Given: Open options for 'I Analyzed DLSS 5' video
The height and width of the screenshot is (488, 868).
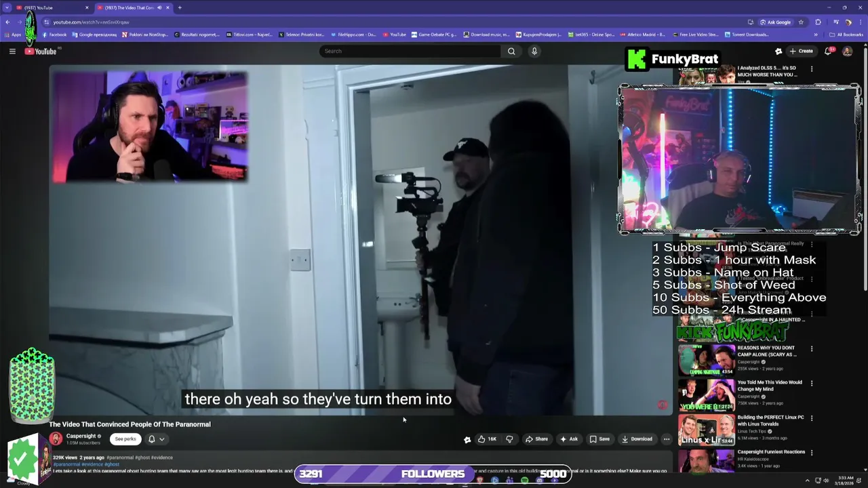Looking at the screenshot, I should point(812,68).
